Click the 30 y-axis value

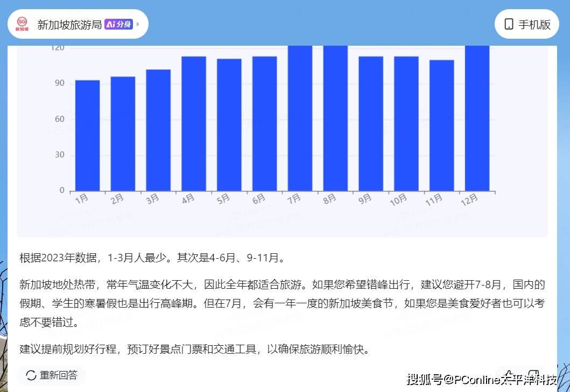coord(60,155)
